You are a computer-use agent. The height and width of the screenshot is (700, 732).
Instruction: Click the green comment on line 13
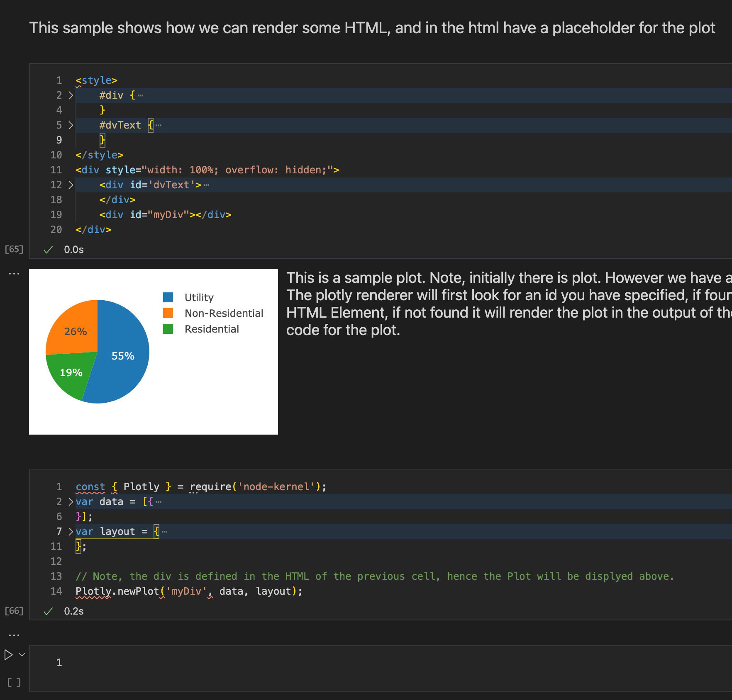click(375, 576)
